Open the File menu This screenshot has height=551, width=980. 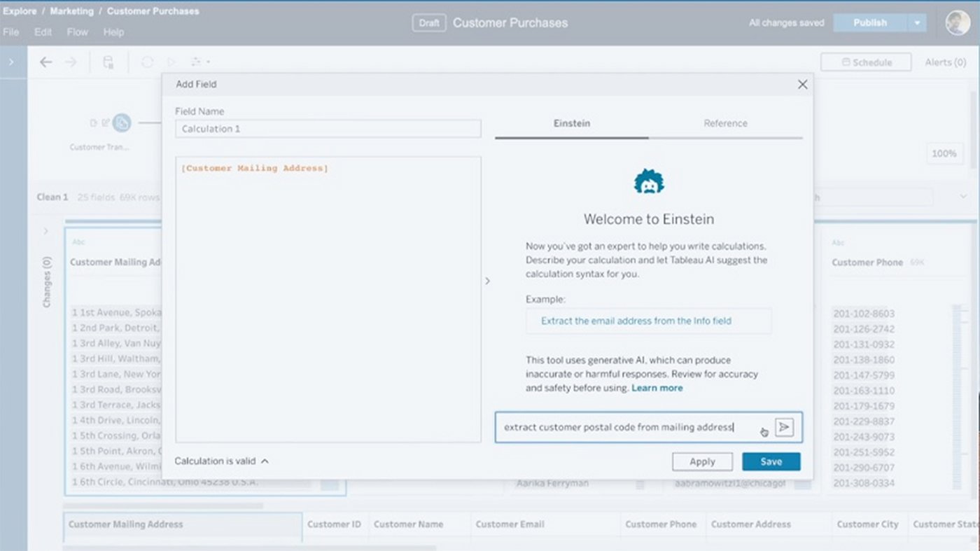[10, 32]
